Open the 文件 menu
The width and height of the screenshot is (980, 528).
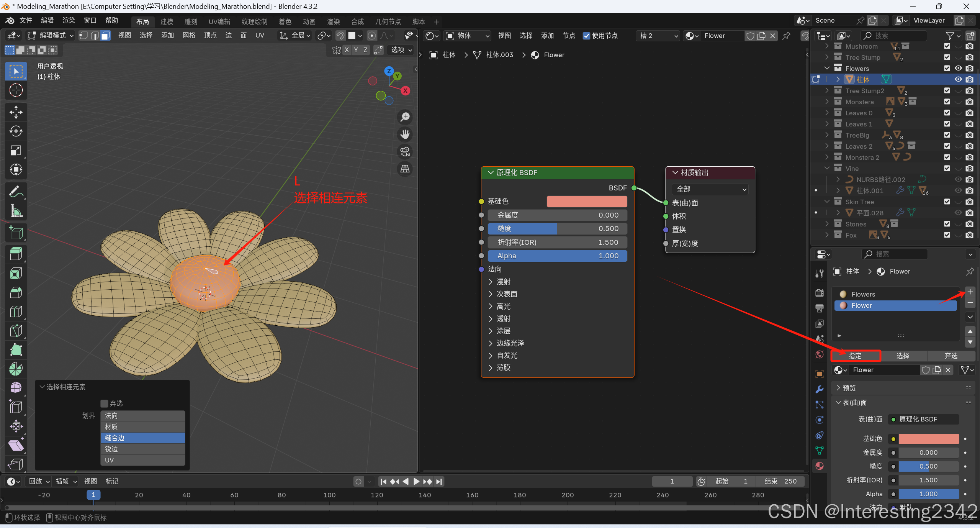26,20
